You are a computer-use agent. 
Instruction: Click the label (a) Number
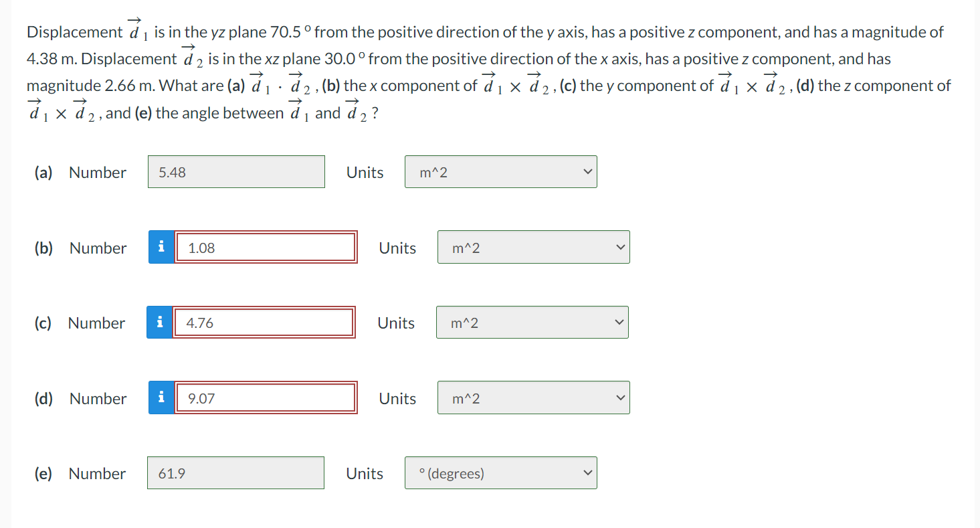(80, 172)
